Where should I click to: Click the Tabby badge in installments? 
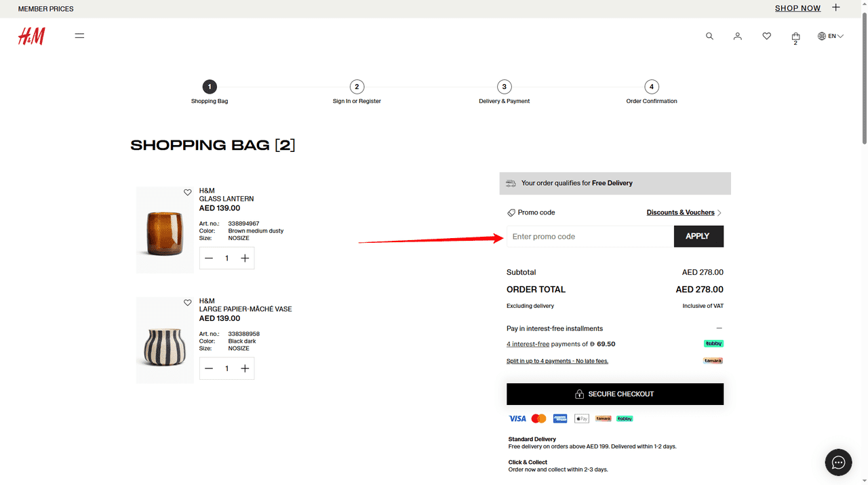(x=713, y=344)
